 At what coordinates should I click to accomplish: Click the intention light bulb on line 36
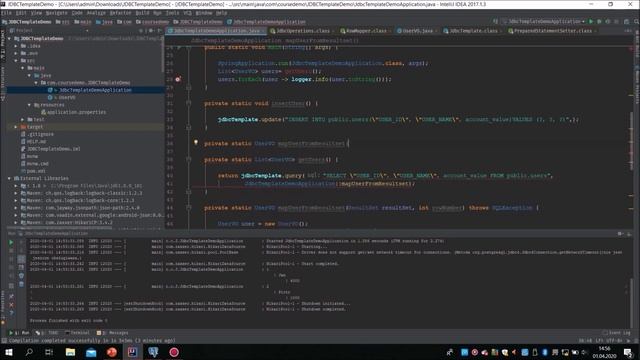coord(196,142)
